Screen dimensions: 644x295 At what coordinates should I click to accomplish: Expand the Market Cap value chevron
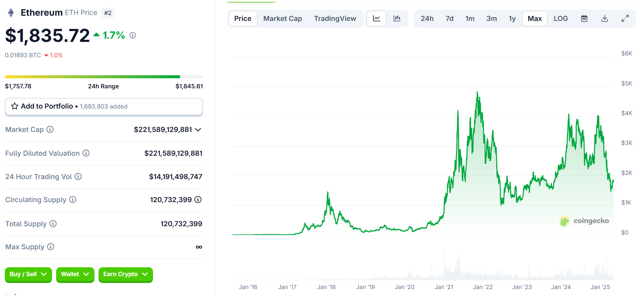pyautogui.click(x=198, y=130)
